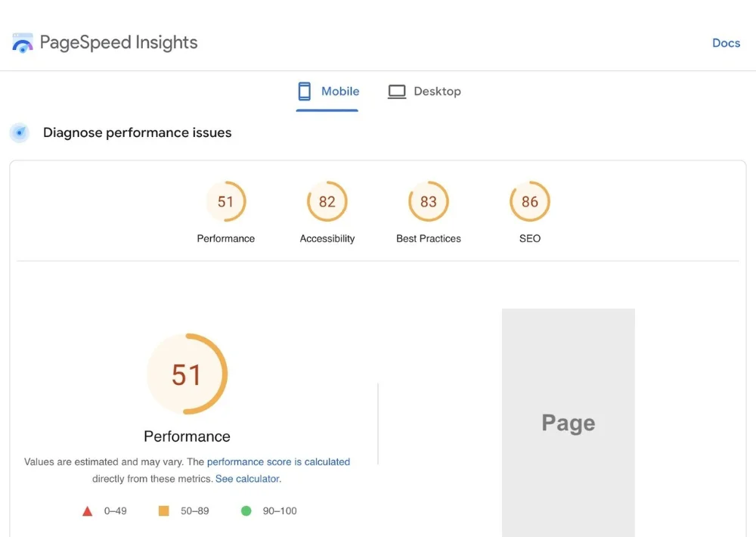Select the Performance score gauge showing 51
The width and height of the screenshot is (756, 537).
[x=226, y=201]
